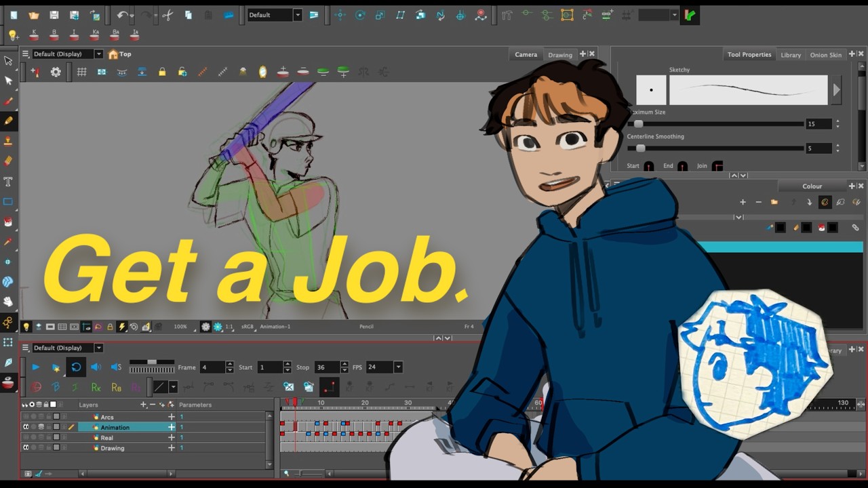Viewport: 868px width, 488px height.
Task: Toggle the Sound speaker button
Action: pyautogui.click(x=96, y=367)
